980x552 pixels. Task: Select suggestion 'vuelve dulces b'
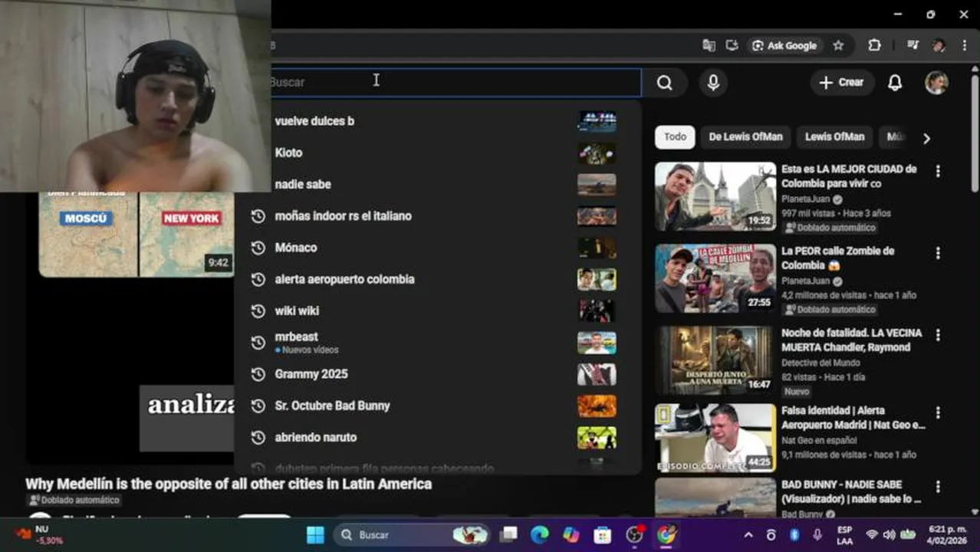click(437, 121)
